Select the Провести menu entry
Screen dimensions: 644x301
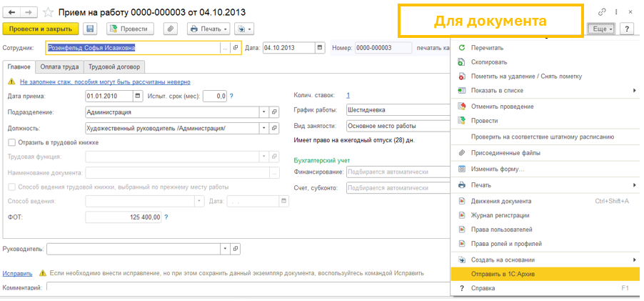(545, 121)
